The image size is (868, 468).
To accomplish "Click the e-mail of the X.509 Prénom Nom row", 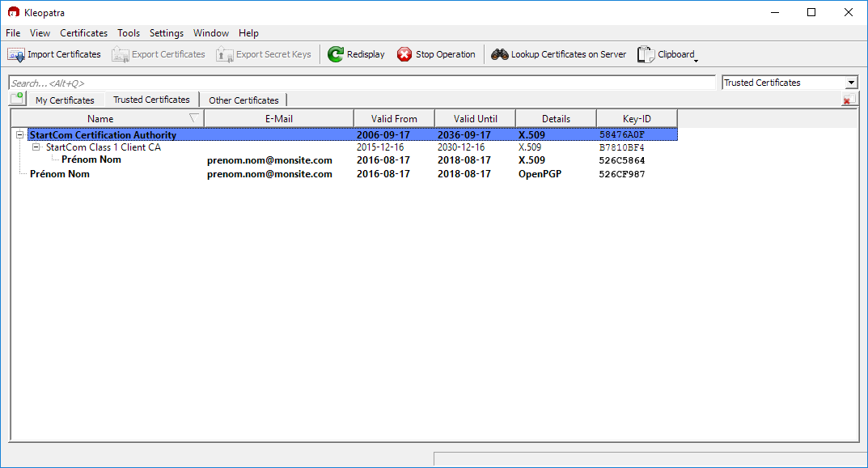I will 269,160.
